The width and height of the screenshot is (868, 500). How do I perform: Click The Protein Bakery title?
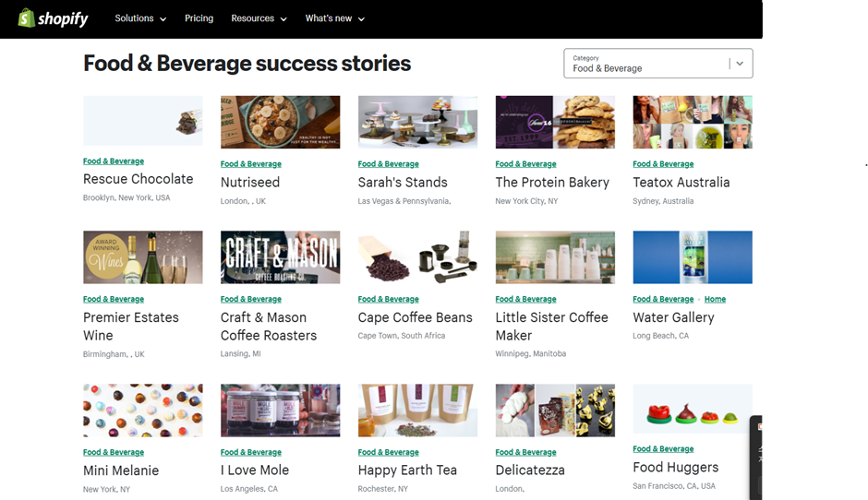click(552, 183)
